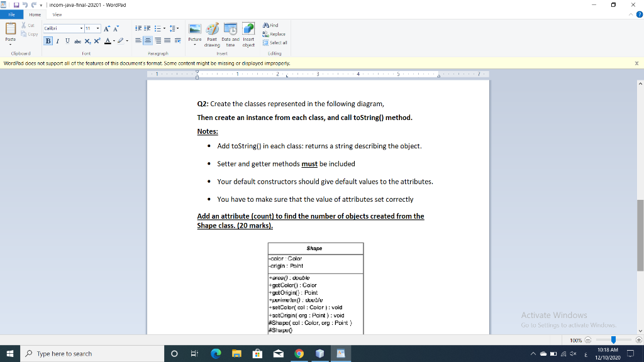Click the 100% zoom level text
Image resolution: width=644 pixels, height=362 pixels.
575,340
